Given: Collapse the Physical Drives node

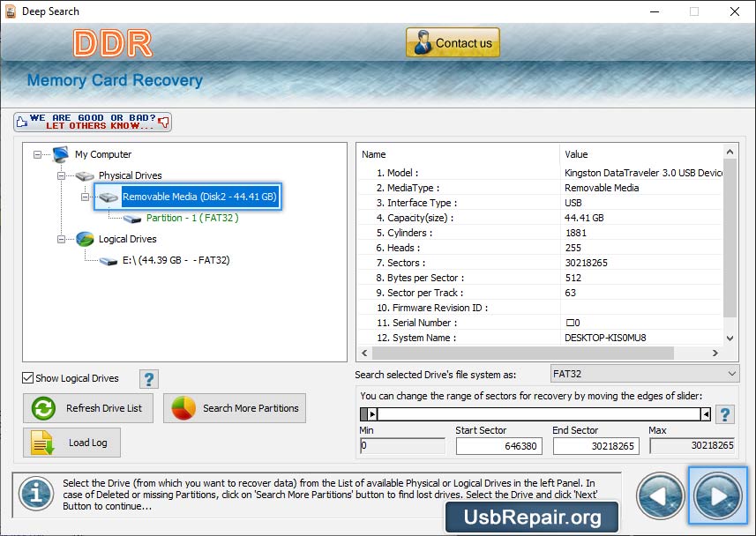Looking at the screenshot, I should click(x=61, y=176).
